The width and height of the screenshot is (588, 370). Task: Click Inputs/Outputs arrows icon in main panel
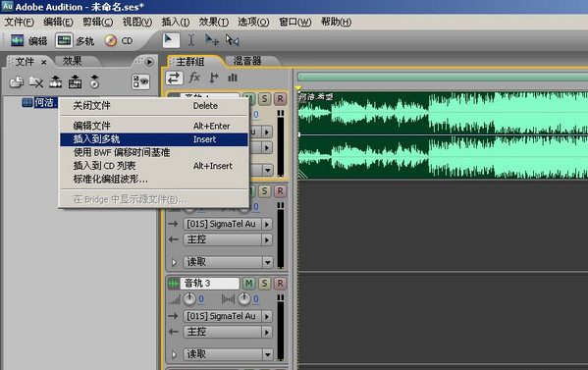pyautogui.click(x=174, y=78)
